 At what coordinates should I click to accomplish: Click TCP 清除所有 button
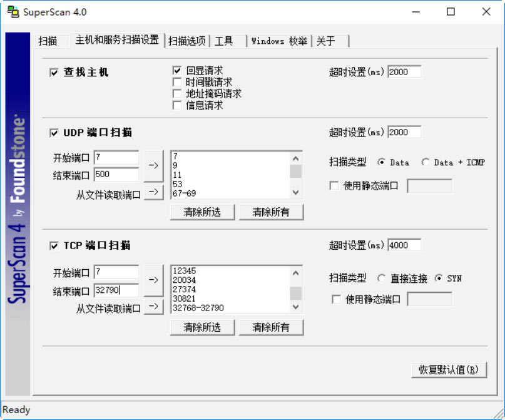[x=271, y=327]
